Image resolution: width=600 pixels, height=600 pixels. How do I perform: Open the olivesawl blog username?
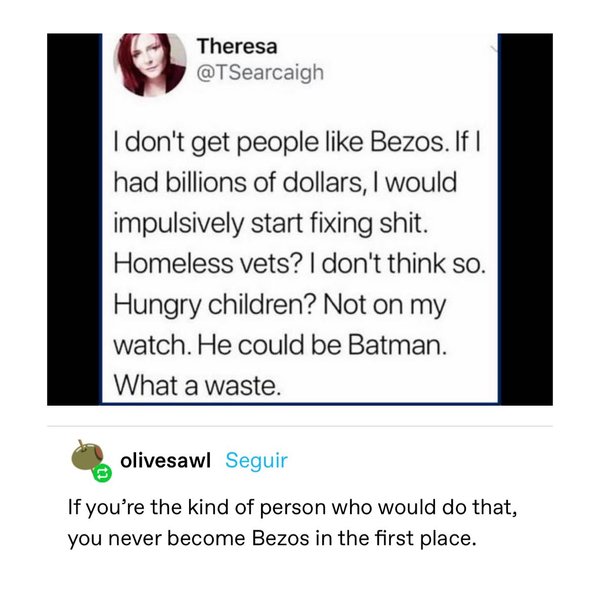[x=165, y=461]
